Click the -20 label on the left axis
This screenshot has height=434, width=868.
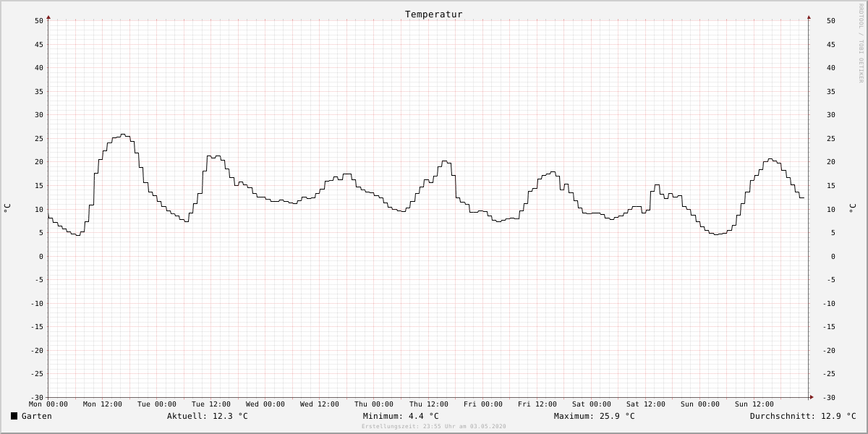(37, 351)
